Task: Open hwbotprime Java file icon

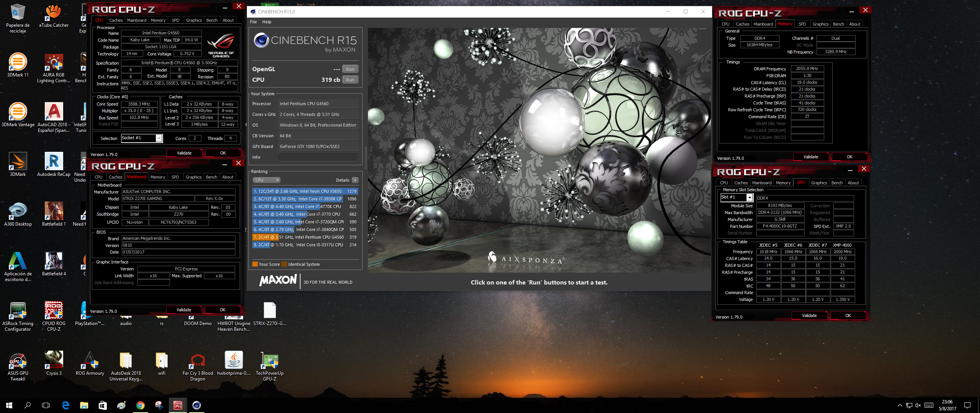Action: (234, 363)
